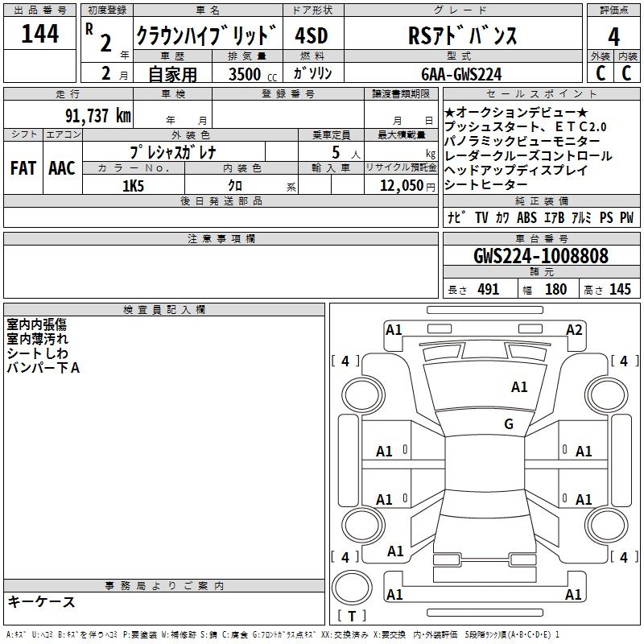
Task: Click the color number 1K5
Action: [133, 186]
